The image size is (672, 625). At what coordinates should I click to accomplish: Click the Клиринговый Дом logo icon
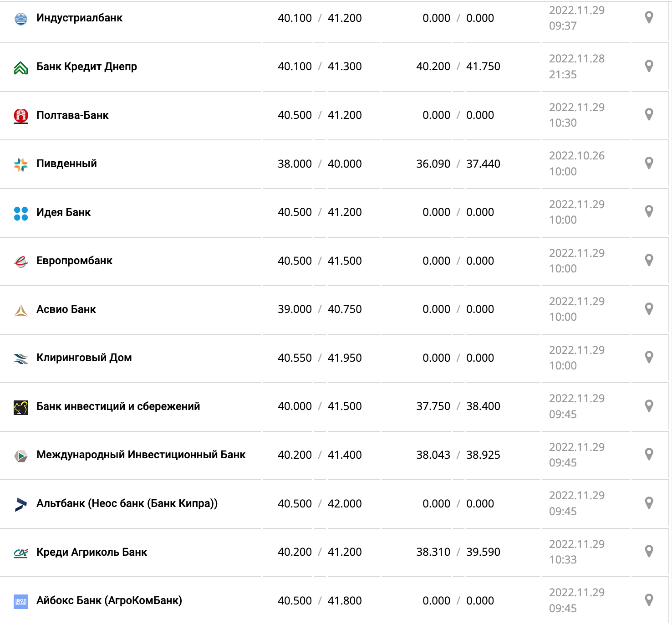click(21, 359)
